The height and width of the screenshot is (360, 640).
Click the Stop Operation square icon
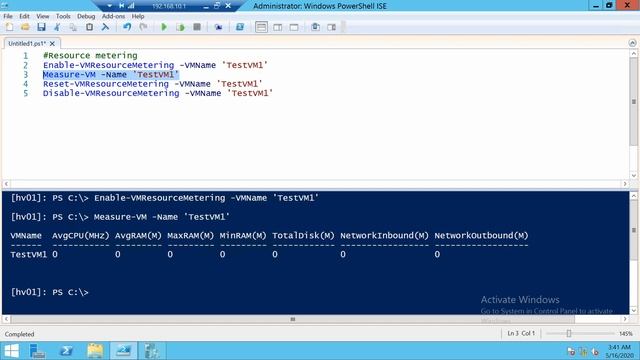(197, 27)
